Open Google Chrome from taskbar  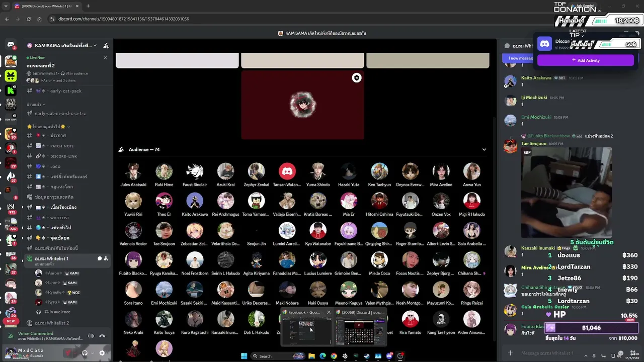point(334,356)
